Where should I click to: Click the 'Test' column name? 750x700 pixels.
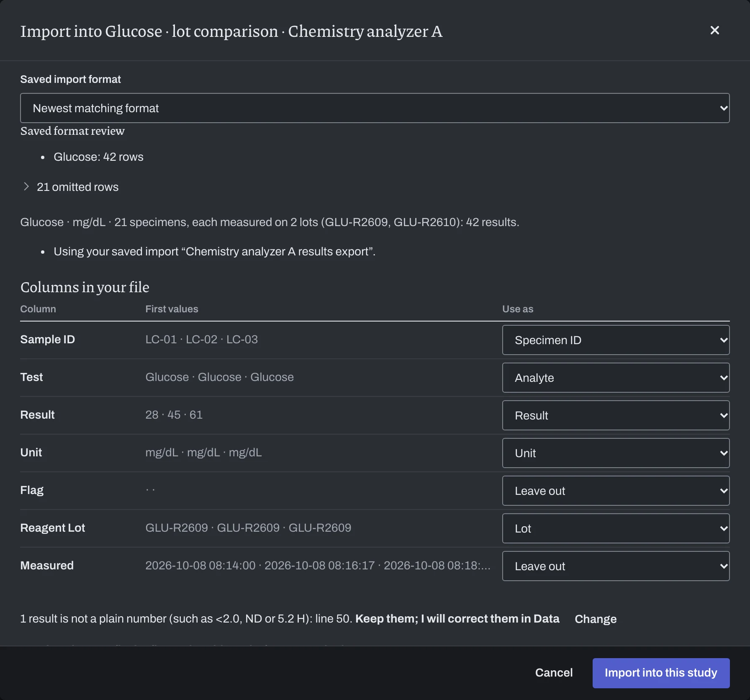(x=31, y=377)
